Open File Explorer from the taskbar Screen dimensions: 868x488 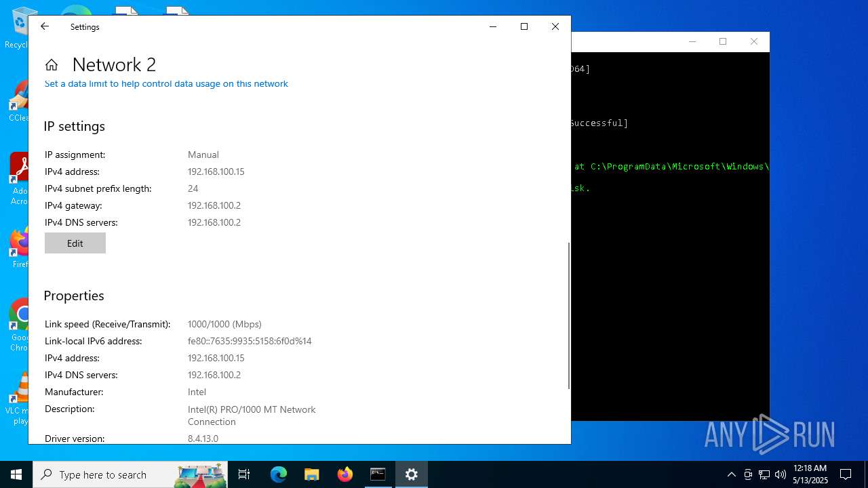point(312,474)
